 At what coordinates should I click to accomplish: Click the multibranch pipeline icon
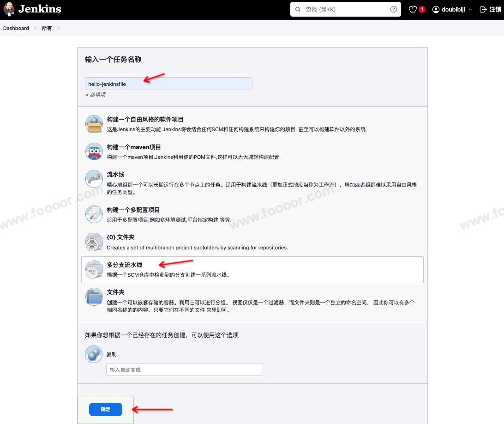[94, 269]
